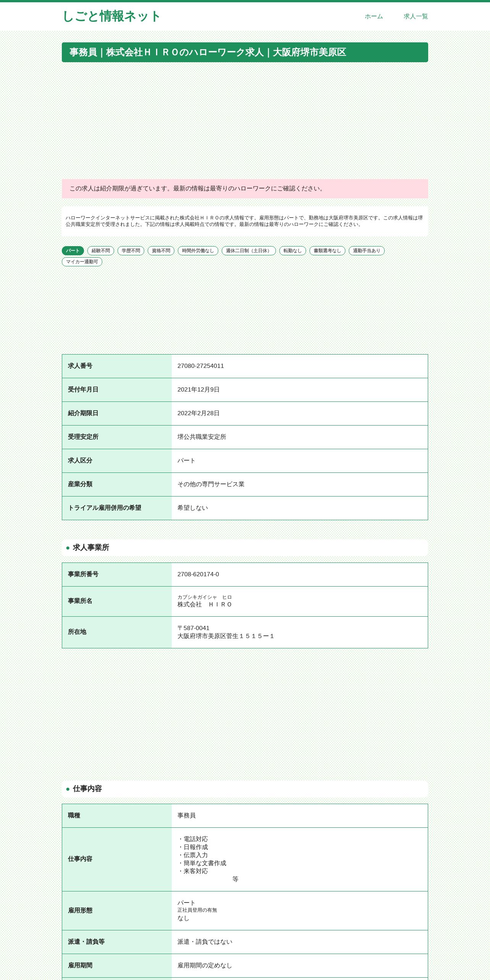Screen dimensions: 490x980
Task: Click office number 2708-620174-0
Action: [x=198, y=574]
